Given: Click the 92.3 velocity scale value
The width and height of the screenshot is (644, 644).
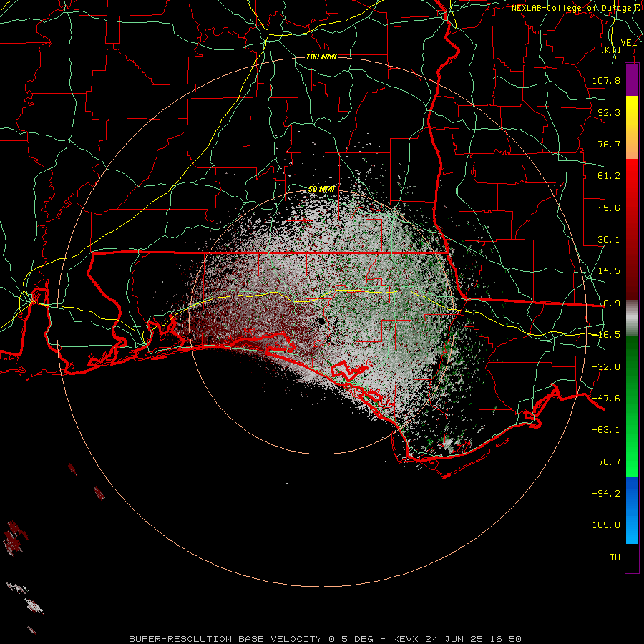Looking at the screenshot, I should (609, 112).
